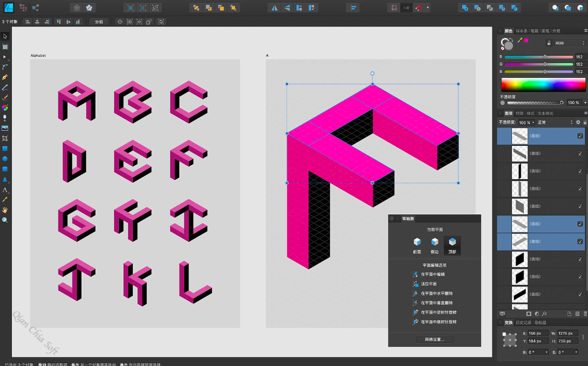Click the boolean Intersect operation icon
The width and height of the screenshot is (588, 366).
coord(490,8)
